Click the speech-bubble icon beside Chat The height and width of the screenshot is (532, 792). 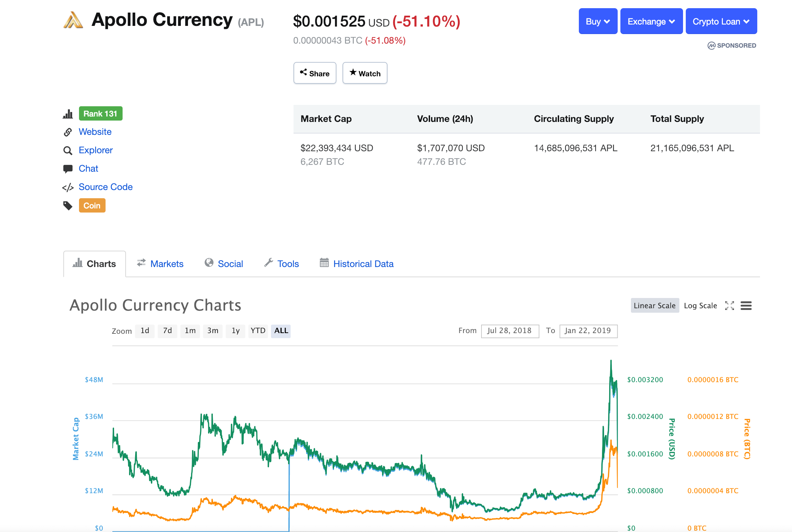(68, 169)
